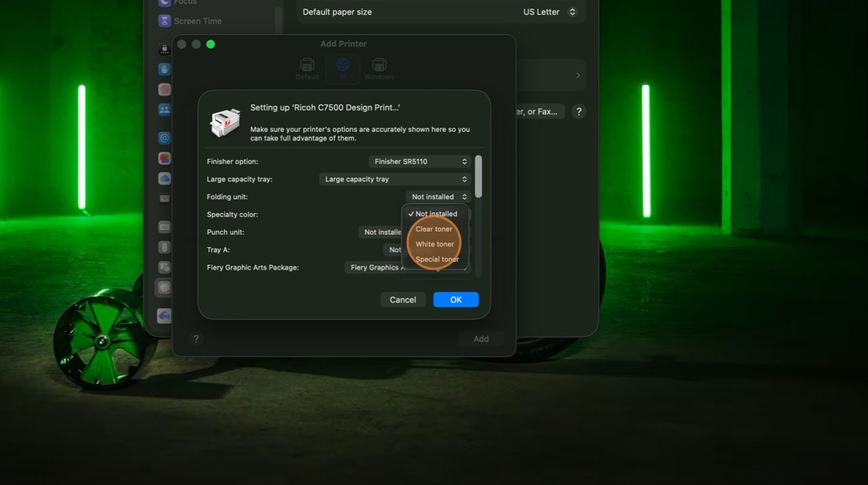Open iCloud cloud icon in sidebar
This screenshot has height=485, width=868.
pyautogui.click(x=164, y=178)
